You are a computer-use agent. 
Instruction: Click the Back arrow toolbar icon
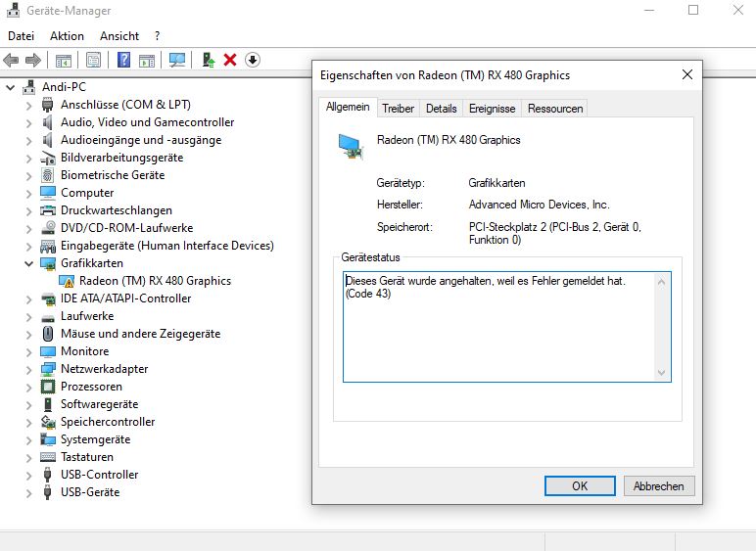coord(11,61)
